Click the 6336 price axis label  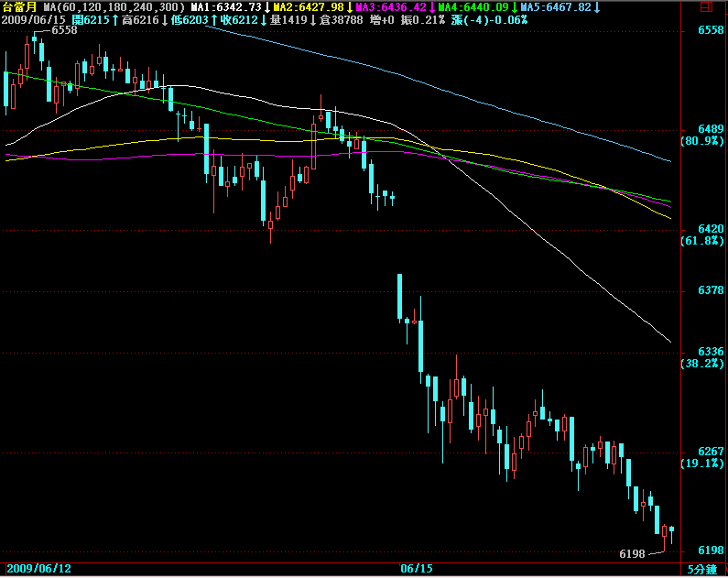tap(712, 352)
